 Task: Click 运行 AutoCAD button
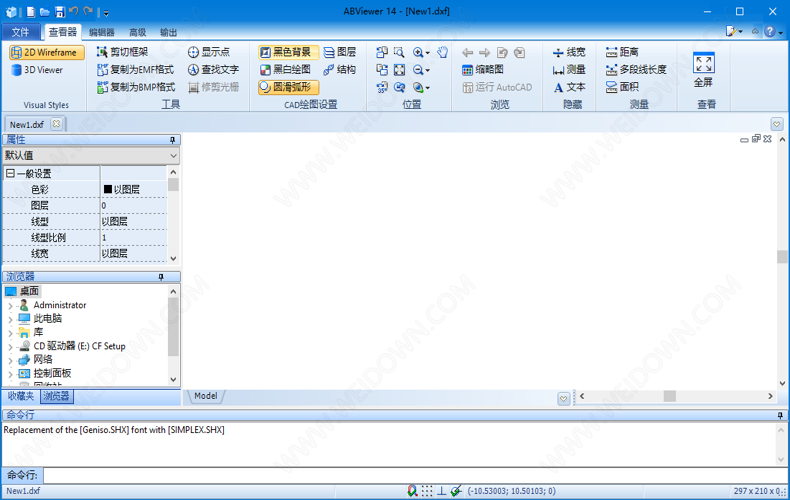pyautogui.click(x=497, y=87)
